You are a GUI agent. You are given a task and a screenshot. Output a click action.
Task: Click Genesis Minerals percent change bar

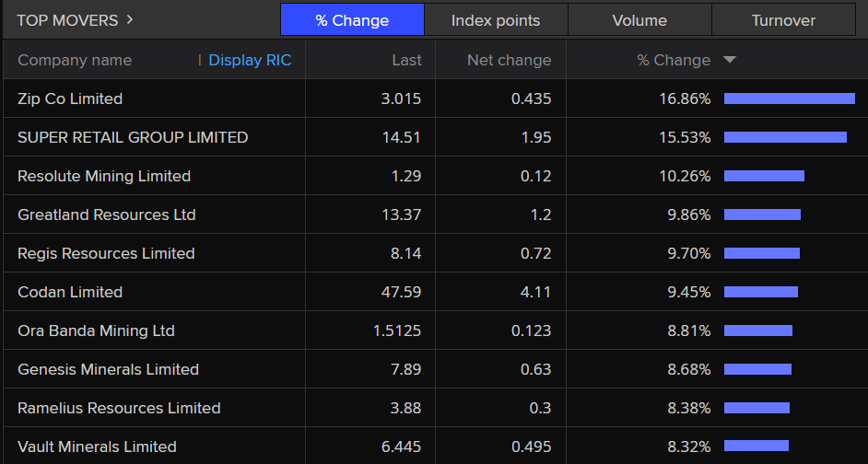click(757, 369)
